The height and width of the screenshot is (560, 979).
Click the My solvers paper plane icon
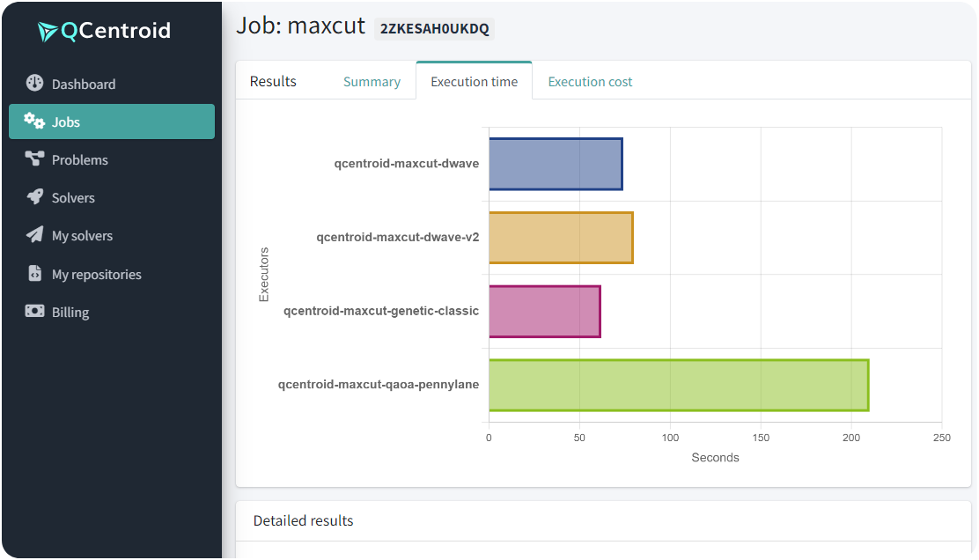pos(34,235)
